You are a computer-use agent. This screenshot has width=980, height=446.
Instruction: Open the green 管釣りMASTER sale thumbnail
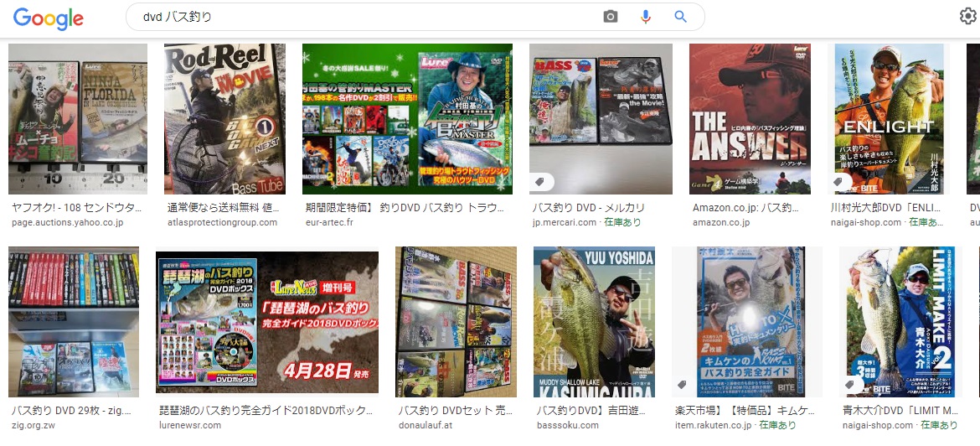[407, 119]
